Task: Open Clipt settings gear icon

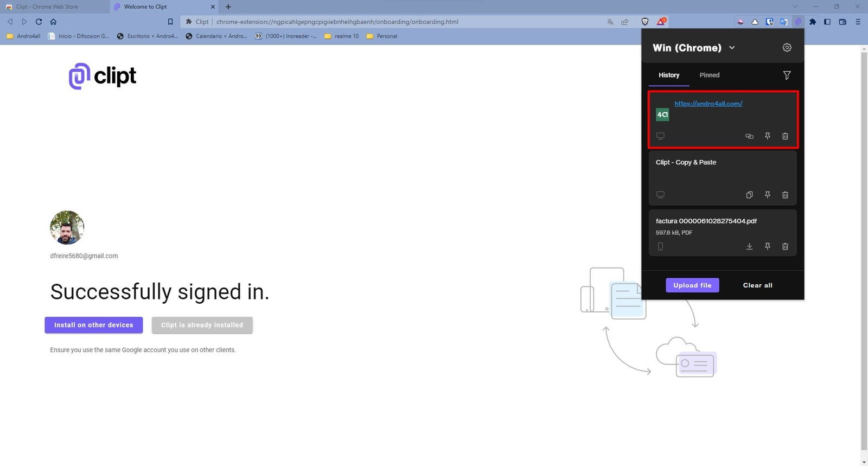Action: coord(787,48)
